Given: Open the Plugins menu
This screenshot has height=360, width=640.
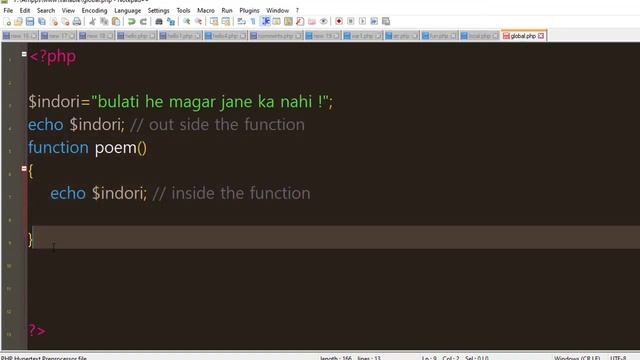Looking at the screenshot, I should (249, 11).
